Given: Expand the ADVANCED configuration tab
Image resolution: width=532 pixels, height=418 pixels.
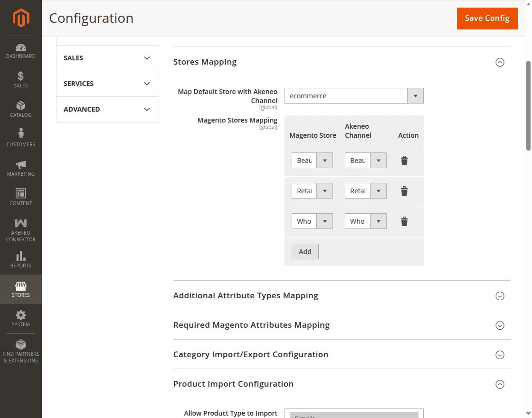Looking at the screenshot, I should click(x=107, y=109).
